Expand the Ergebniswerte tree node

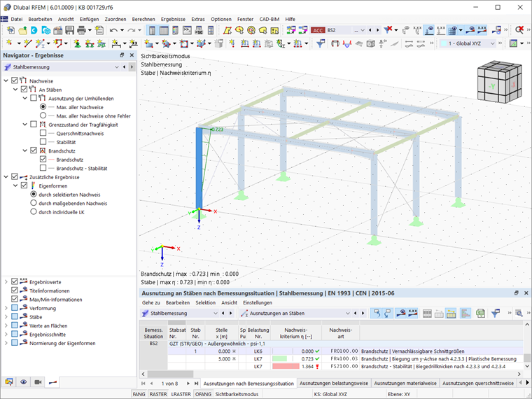6,281
